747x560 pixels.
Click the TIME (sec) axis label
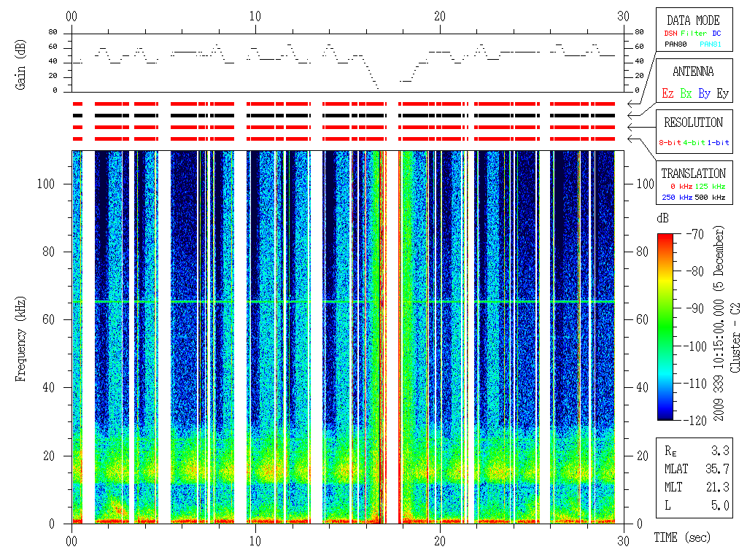click(683, 538)
